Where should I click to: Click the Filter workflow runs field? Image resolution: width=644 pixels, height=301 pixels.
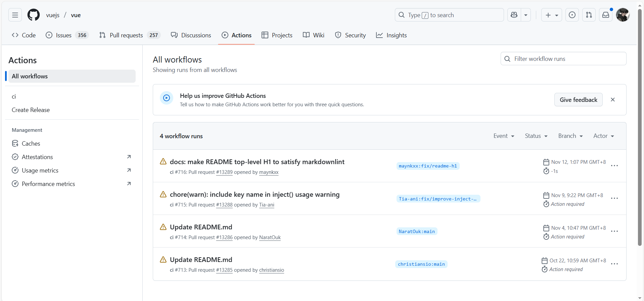(x=567, y=59)
